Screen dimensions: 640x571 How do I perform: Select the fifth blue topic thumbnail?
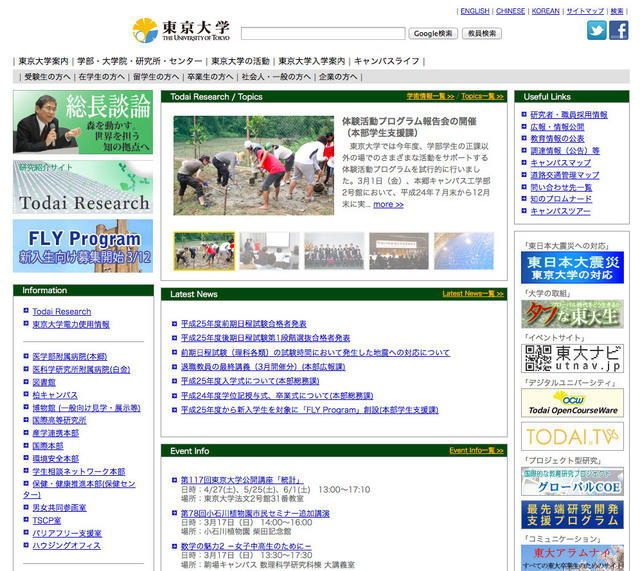click(464, 251)
